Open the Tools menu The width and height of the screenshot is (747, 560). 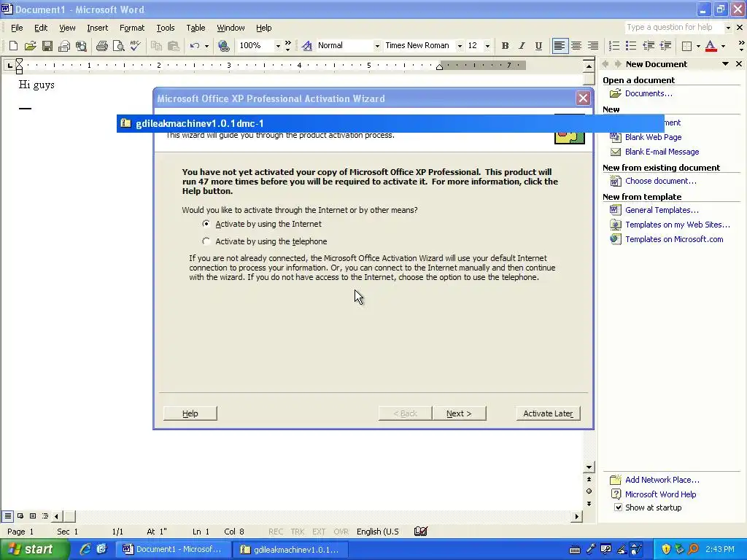click(166, 28)
